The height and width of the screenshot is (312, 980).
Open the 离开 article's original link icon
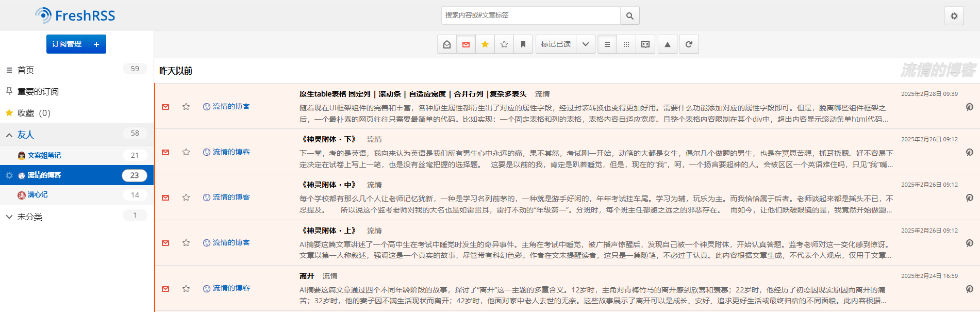click(969, 289)
